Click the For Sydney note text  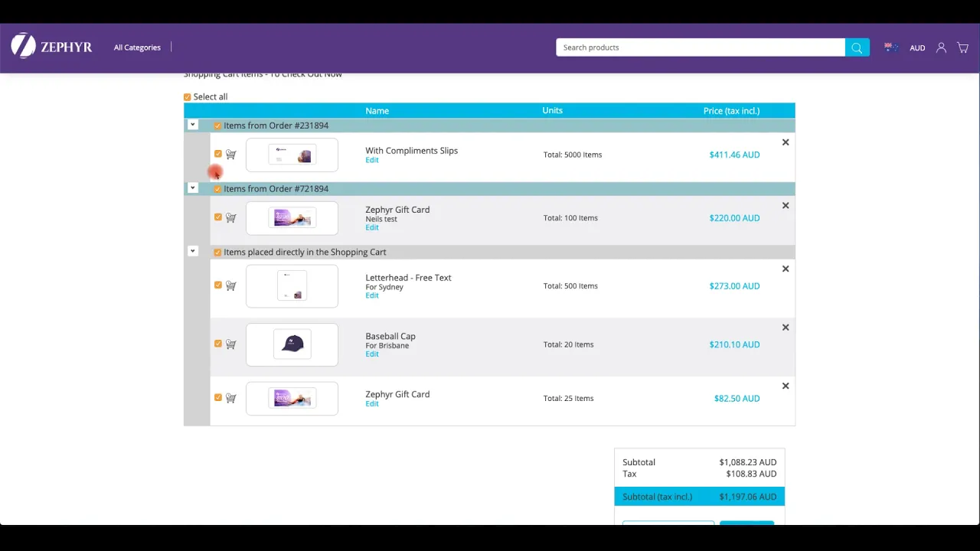(x=384, y=287)
